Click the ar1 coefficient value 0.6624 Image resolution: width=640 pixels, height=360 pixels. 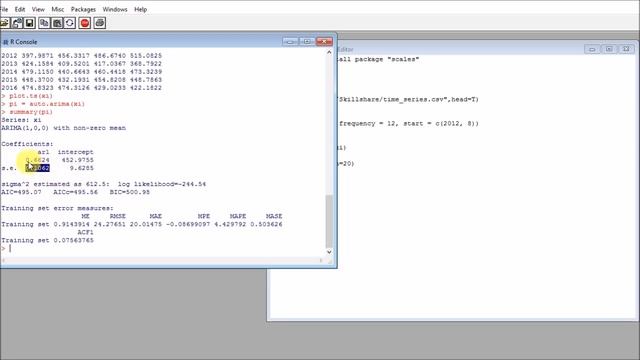(38, 160)
